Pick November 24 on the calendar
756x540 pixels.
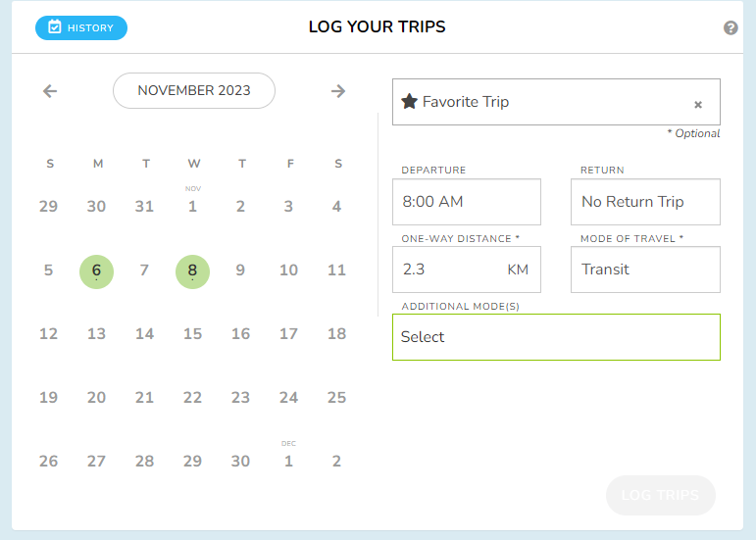point(288,398)
